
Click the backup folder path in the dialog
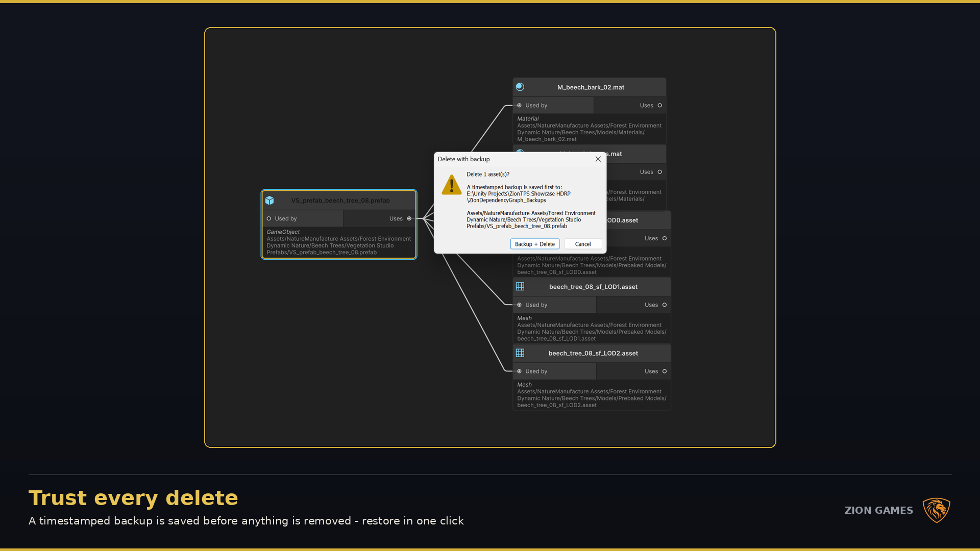519,197
